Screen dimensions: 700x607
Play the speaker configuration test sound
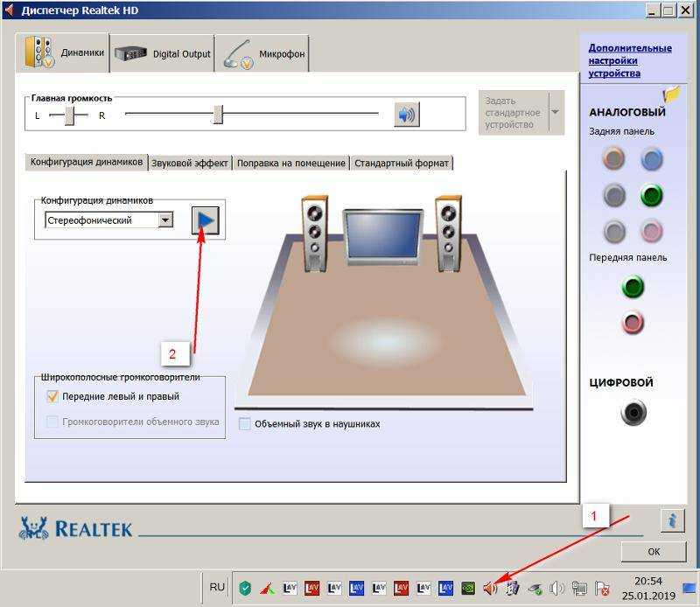(206, 220)
